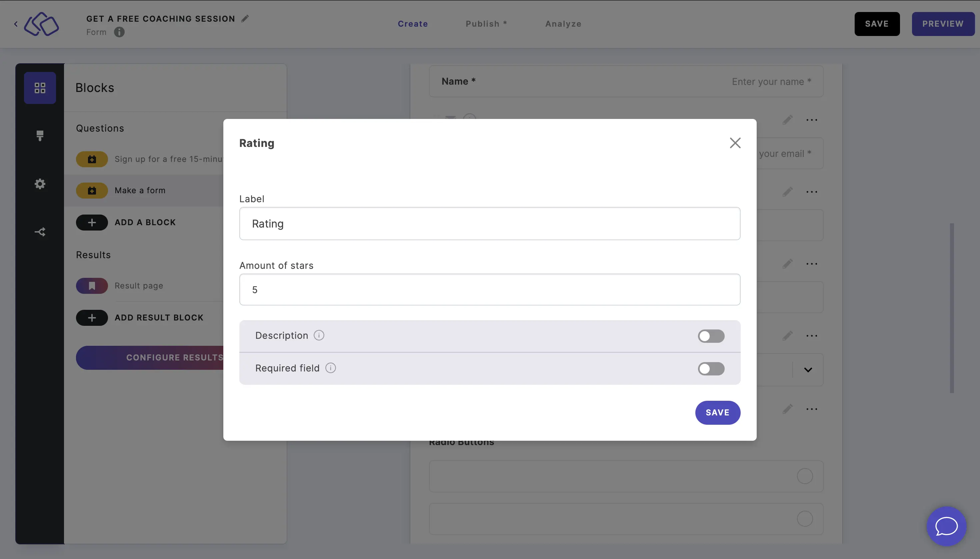This screenshot has width=980, height=559.
Task: Click the pencil edit icon below Name field
Action: point(787,120)
